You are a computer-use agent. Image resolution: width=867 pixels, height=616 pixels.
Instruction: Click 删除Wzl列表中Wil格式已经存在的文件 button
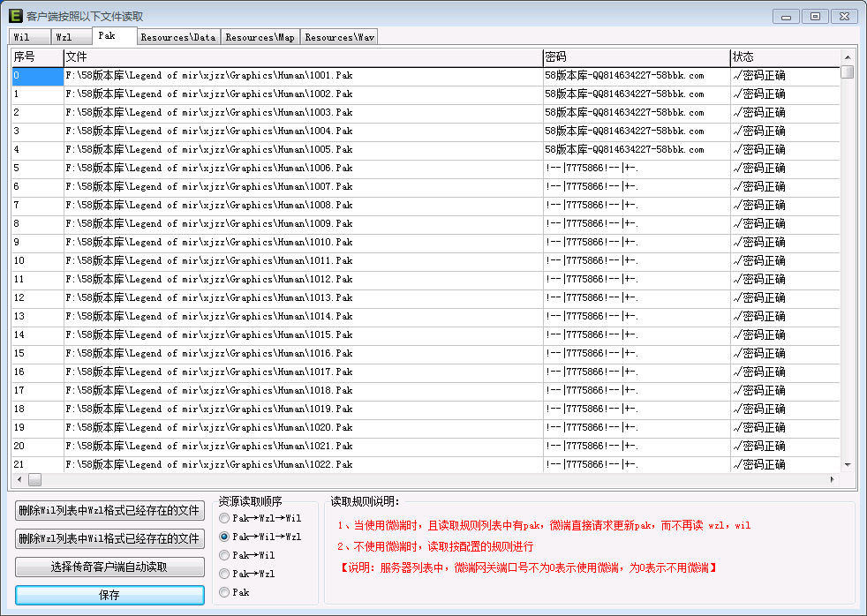[109, 538]
